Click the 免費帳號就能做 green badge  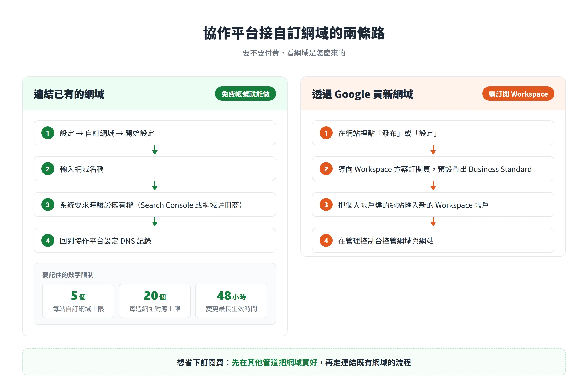click(245, 94)
